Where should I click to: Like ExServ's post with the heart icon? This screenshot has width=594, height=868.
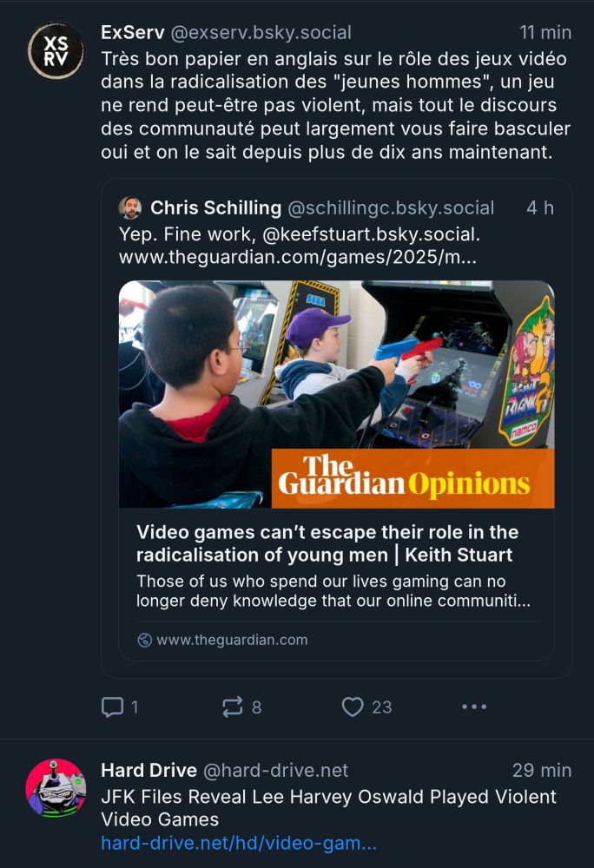pyautogui.click(x=353, y=707)
